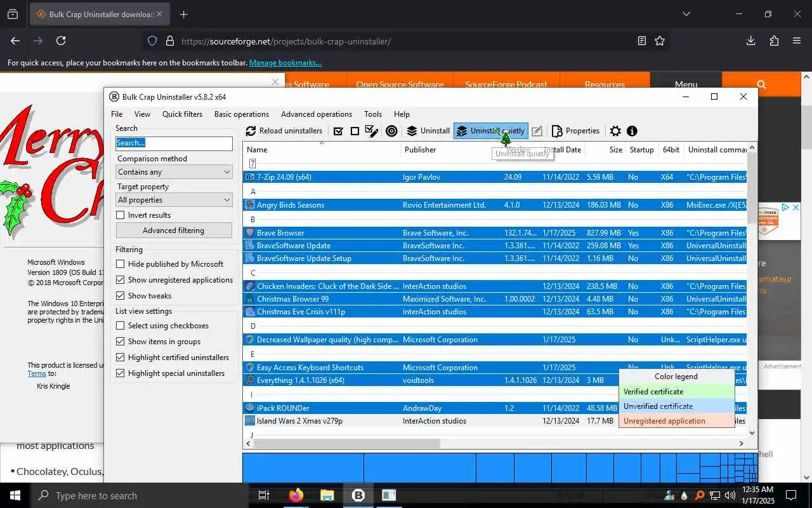Click the Terms link in About Windows dialog
Viewport: 812px width, 508px height.
37,373
